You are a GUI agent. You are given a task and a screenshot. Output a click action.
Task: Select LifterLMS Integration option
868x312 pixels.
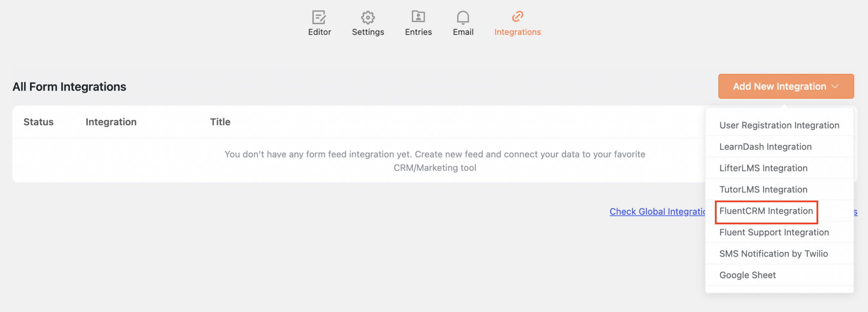coord(763,168)
